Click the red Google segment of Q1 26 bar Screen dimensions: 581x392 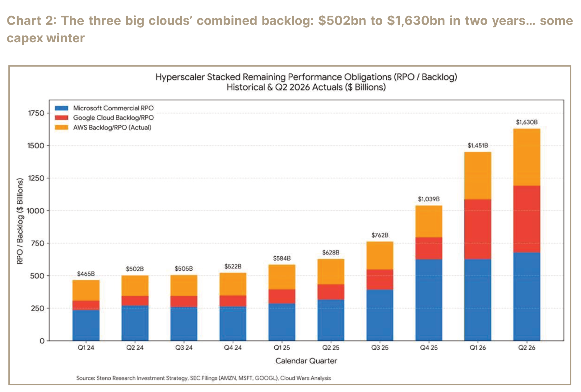click(478, 229)
